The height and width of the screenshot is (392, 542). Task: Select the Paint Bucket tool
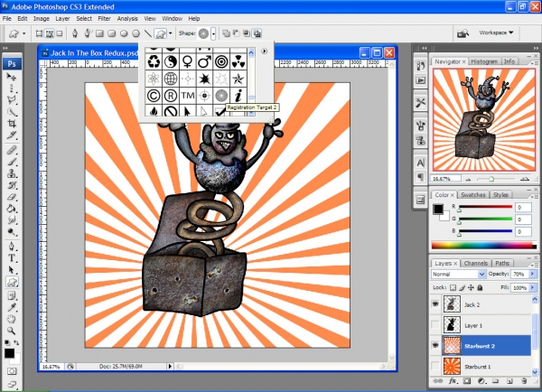click(12, 209)
